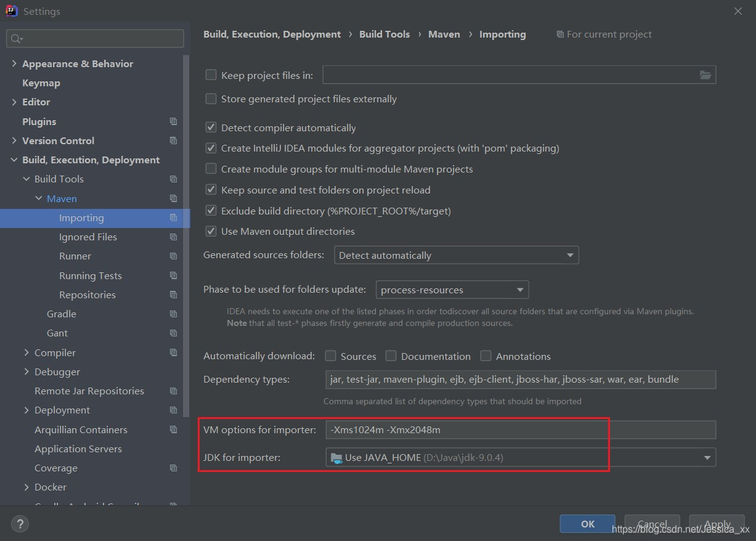Expand the Docker node
The height and width of the screenshot is (541, 756).
26,487
